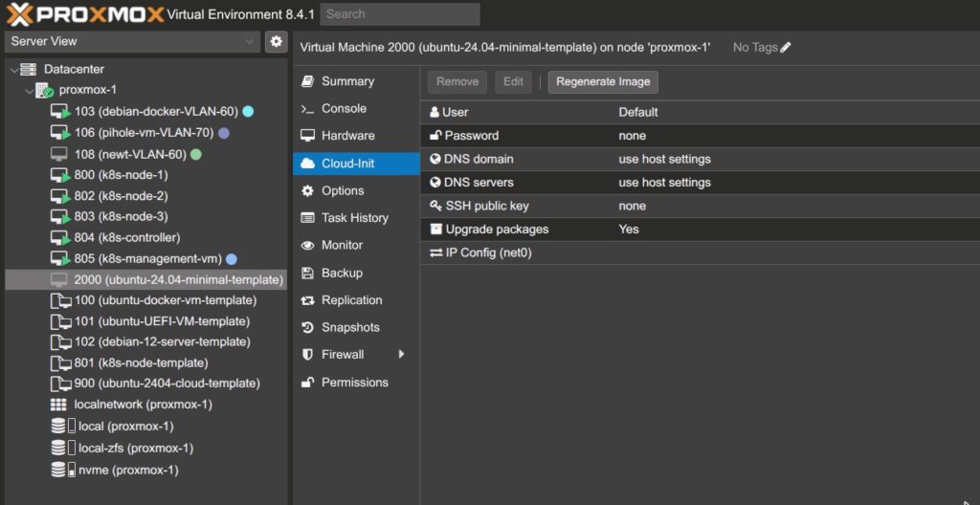Click the VM icon for 800 k8s-node-1
This screenshot has height=505, width=980.
click(60, 175)
